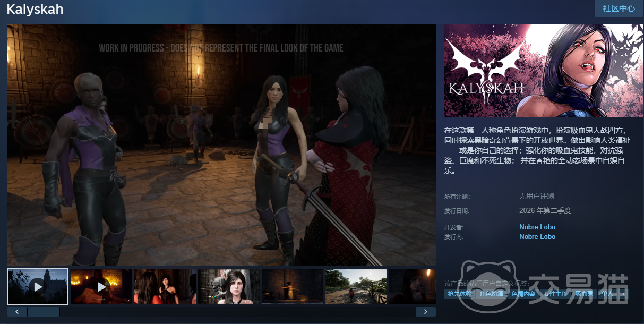Play the second trailer video thumbnail

click(101, 286)
